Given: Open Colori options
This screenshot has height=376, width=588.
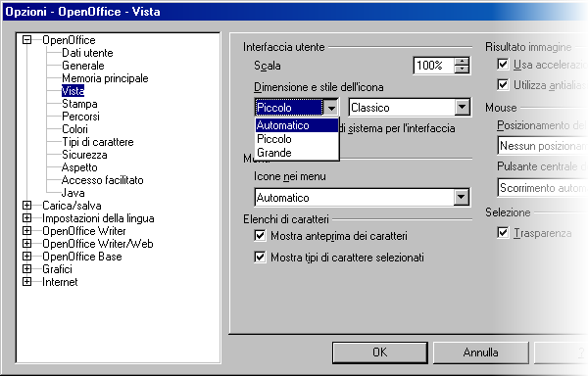Looking at the screenshot, I should point(74,129).
